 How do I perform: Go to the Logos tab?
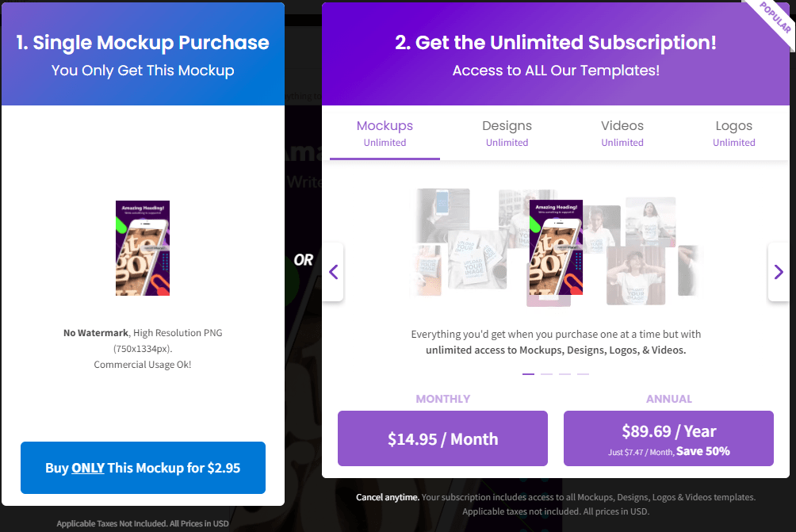pyautogui.click(x=733, y=133)
